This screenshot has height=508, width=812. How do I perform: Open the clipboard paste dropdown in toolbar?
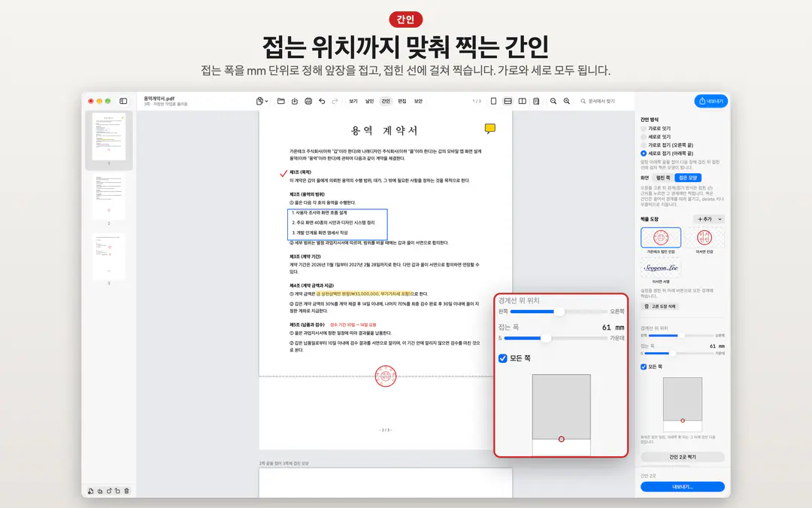pyautogui.click(x=262, y=101)
